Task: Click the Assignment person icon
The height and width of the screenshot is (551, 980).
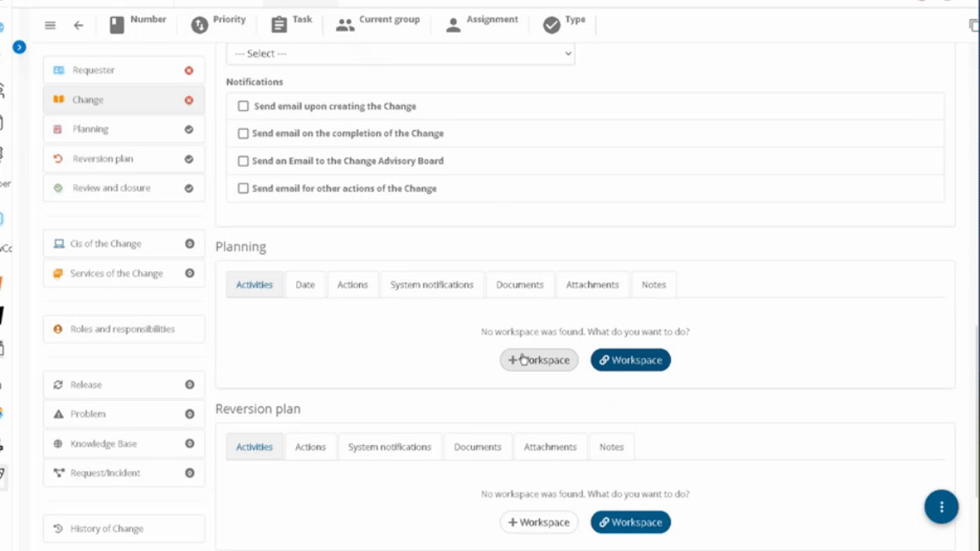Action: click(453, 25)
